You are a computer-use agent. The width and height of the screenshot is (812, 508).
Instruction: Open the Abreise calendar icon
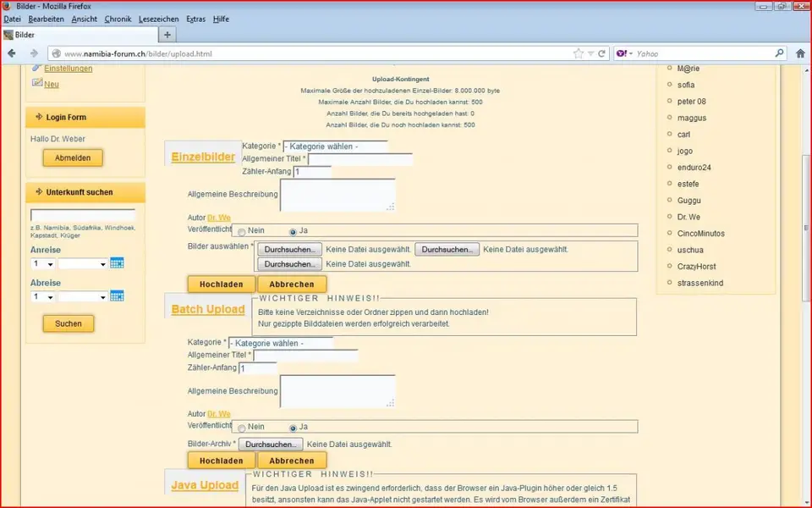coord(117,296)
